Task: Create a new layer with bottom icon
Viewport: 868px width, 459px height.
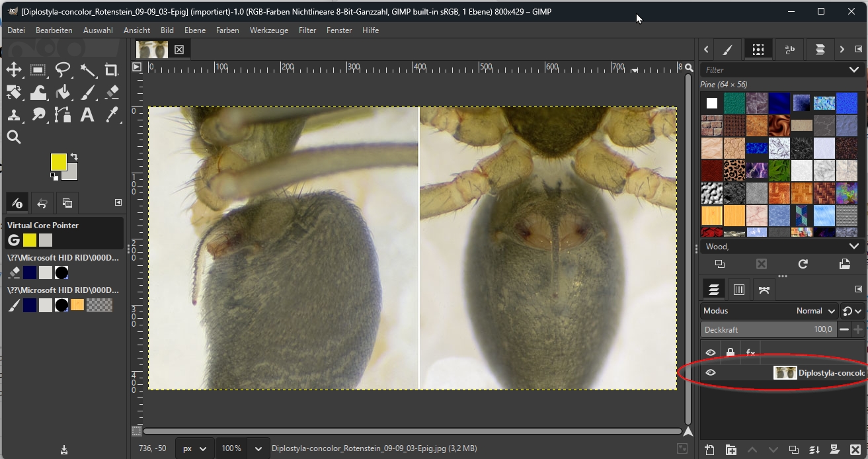Action: coord(709,450)
